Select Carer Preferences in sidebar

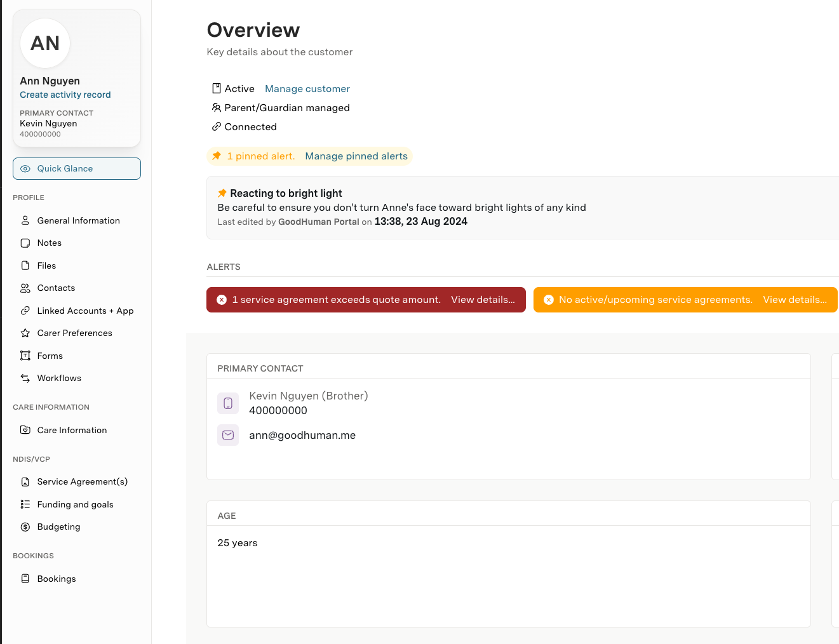[x=77, y=333]
